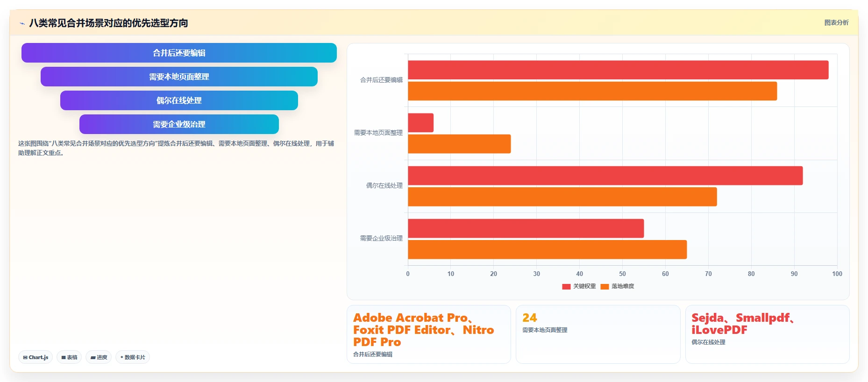Click the description paragraph below the funnel

(x=176, y=148)
